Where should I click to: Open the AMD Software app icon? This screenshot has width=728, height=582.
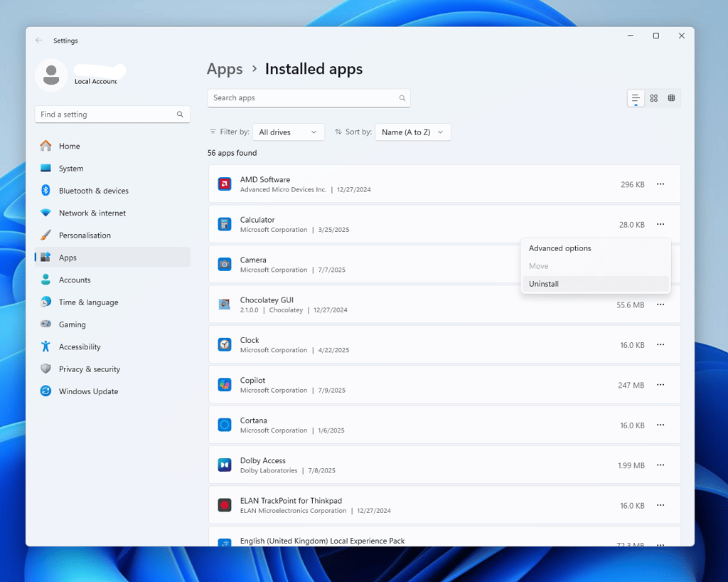[x=225, y=184]
